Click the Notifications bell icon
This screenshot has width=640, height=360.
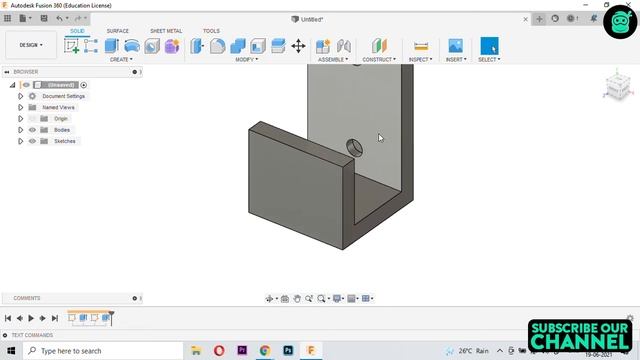[594, 18]
